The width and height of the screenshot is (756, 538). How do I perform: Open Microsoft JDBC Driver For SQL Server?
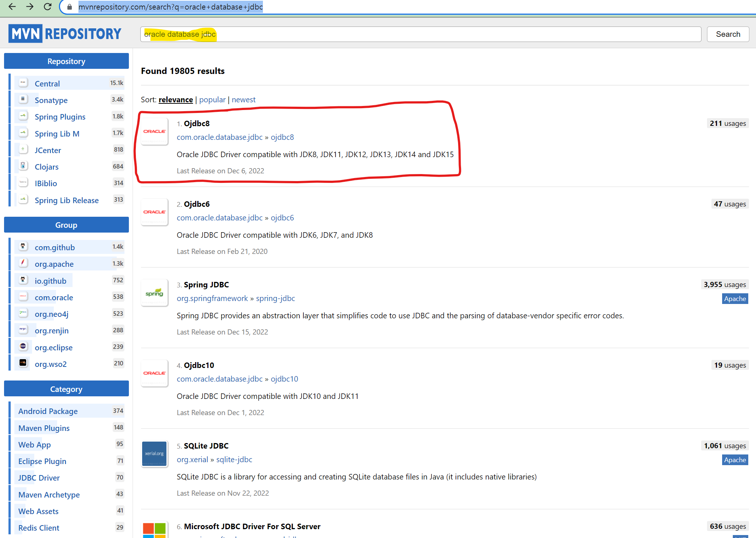coord(252,527)
